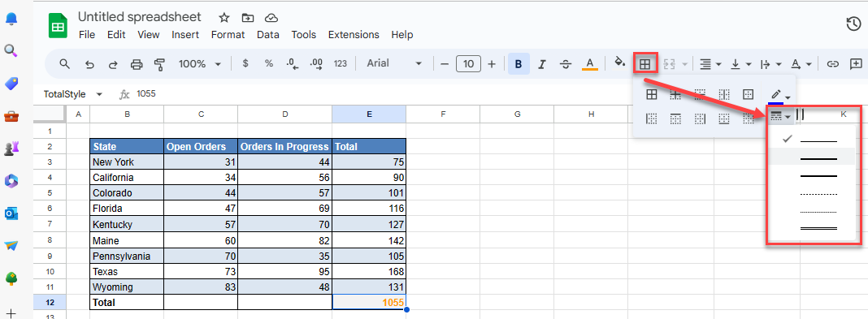
Task: Open the Extensions menu
Action: tap(354, 35)
